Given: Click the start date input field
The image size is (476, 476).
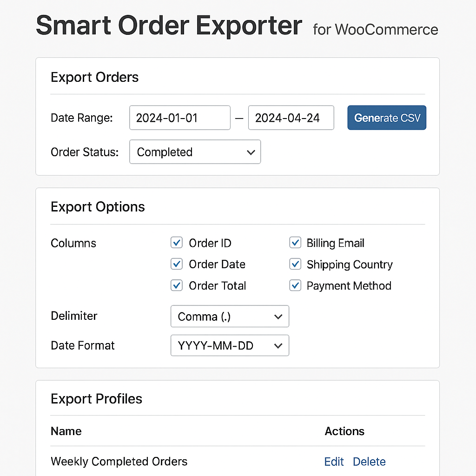Looking at the screenshot, I should click(x=179, y=118).
